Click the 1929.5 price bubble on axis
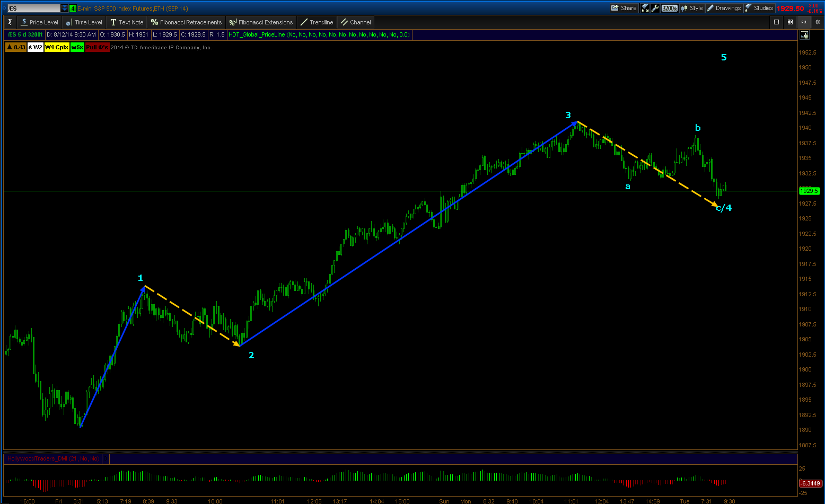 (x=810, y=191)
